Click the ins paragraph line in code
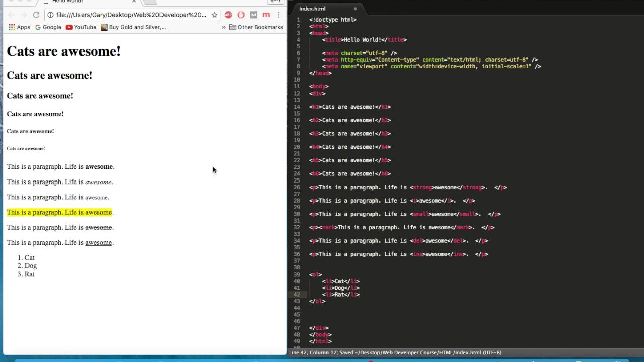644x362 pixels. [x=398, y=254]
